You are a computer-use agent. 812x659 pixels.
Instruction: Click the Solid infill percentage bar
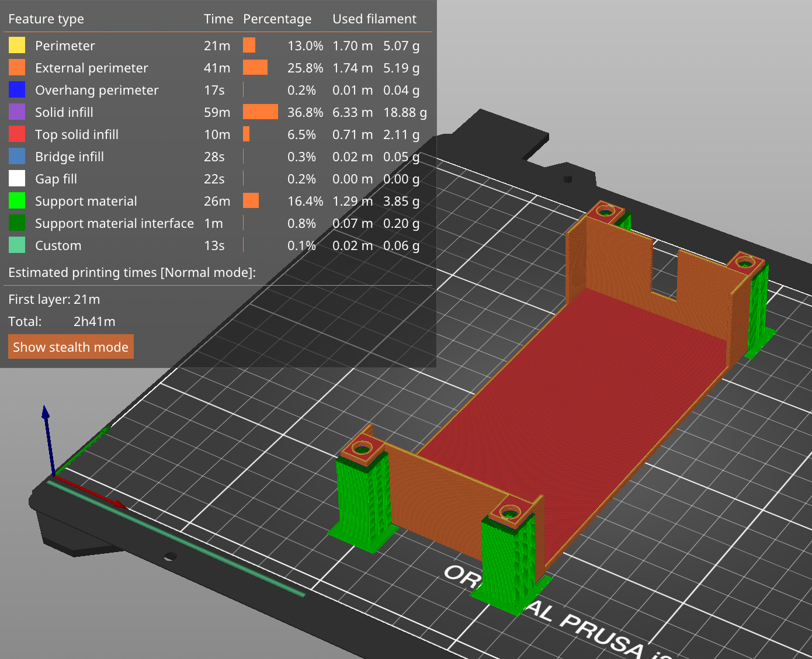click(x=261, y=112)
